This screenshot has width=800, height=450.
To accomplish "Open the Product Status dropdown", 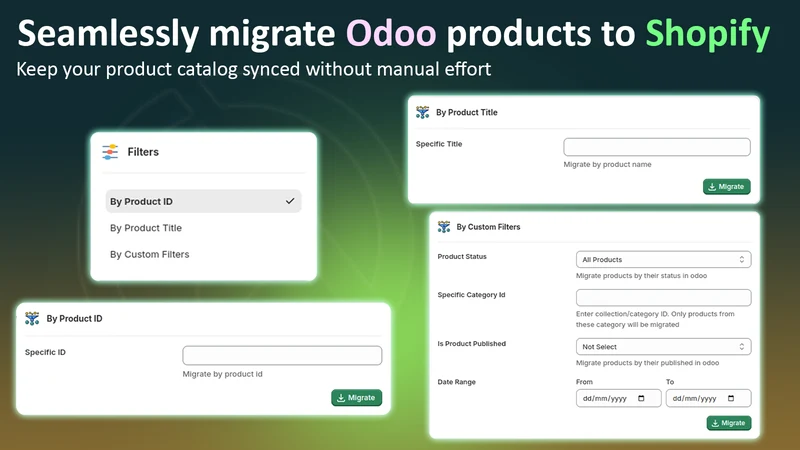I will [663, 260].
